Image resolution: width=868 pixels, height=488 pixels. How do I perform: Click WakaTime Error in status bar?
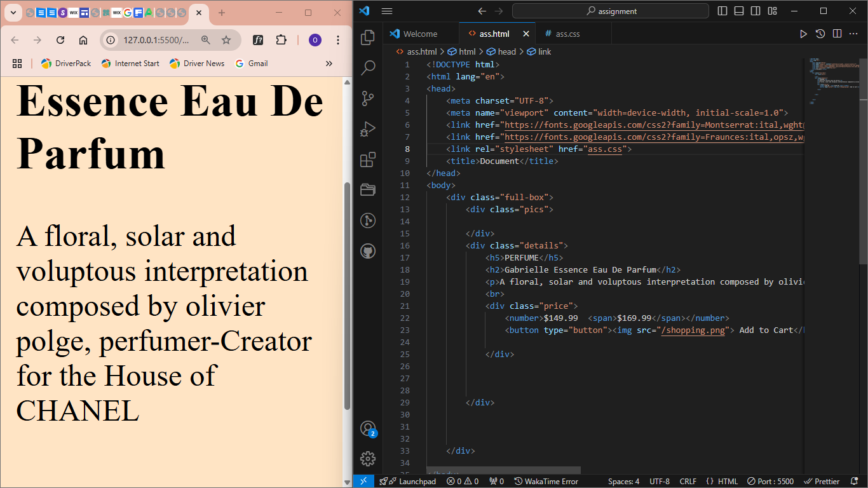[x=546, y=481]
